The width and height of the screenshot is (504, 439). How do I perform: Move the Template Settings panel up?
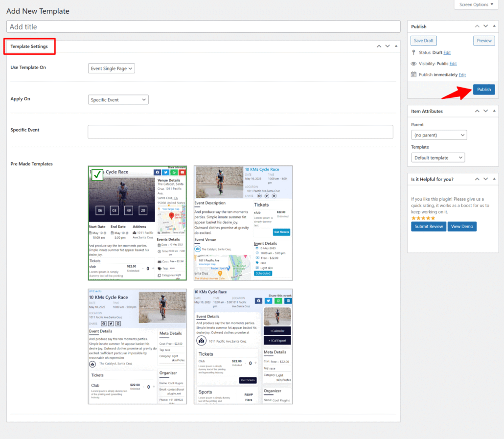pos(379,46)
